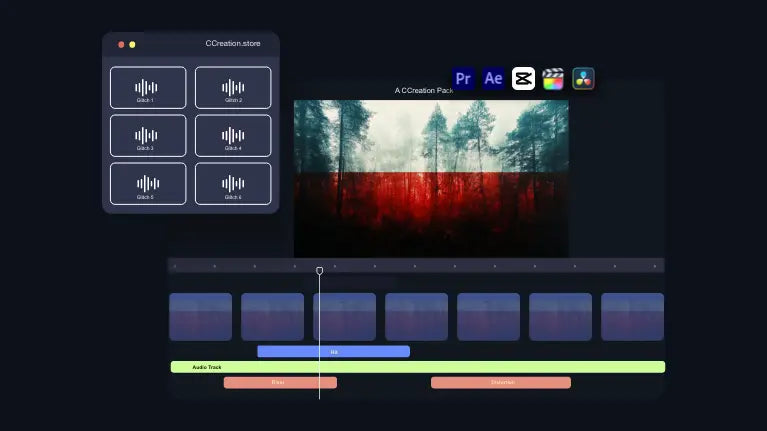Choose the Glitch 2 sound effect
767x431 pixels.
tap(233, 88)
